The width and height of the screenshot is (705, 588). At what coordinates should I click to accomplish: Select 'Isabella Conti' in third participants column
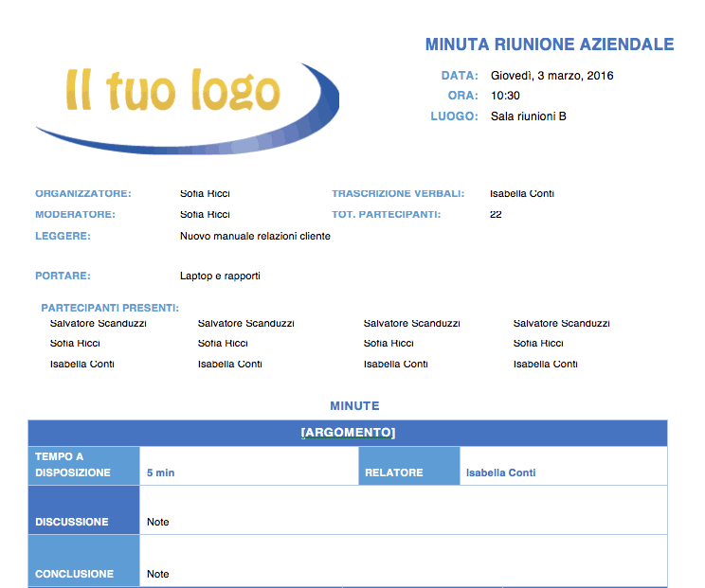[x=396, y=365]
